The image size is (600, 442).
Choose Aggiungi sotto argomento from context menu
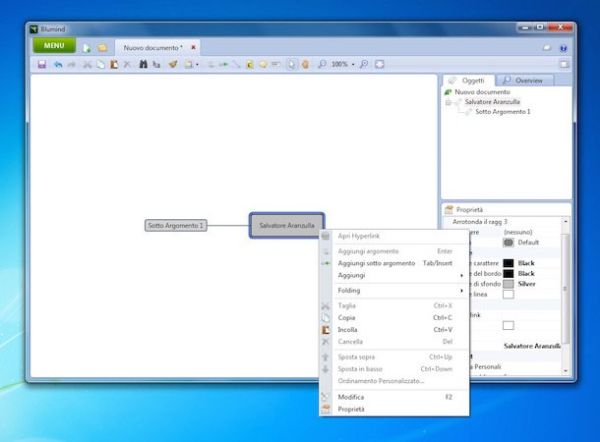tap(375, 263)
